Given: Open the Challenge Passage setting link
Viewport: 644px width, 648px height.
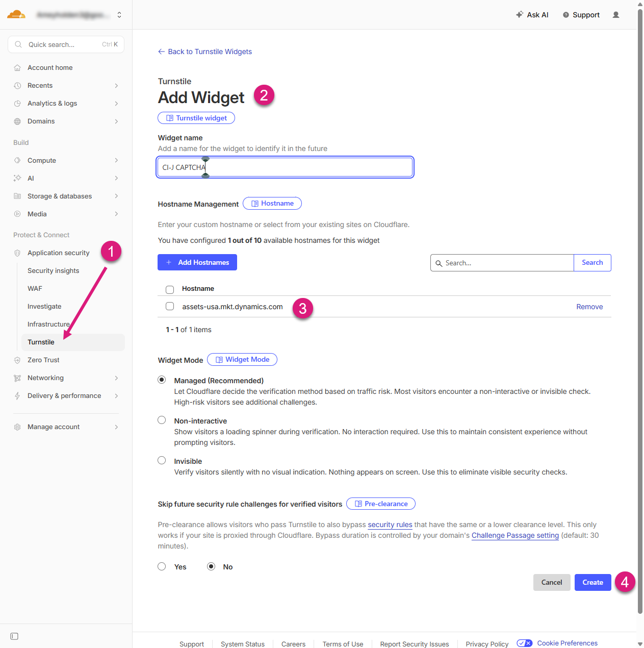Looking at the screenshot, I should [515, 535].
